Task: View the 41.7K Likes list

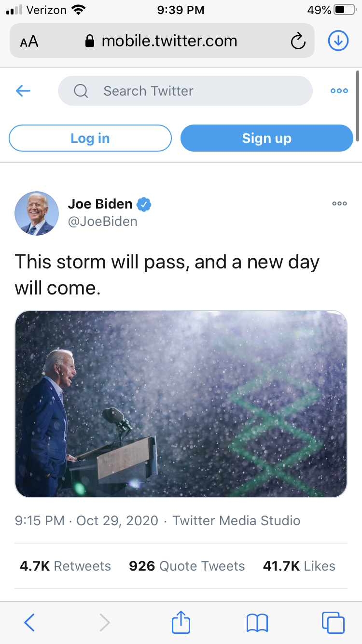Action: coord(299,566)
